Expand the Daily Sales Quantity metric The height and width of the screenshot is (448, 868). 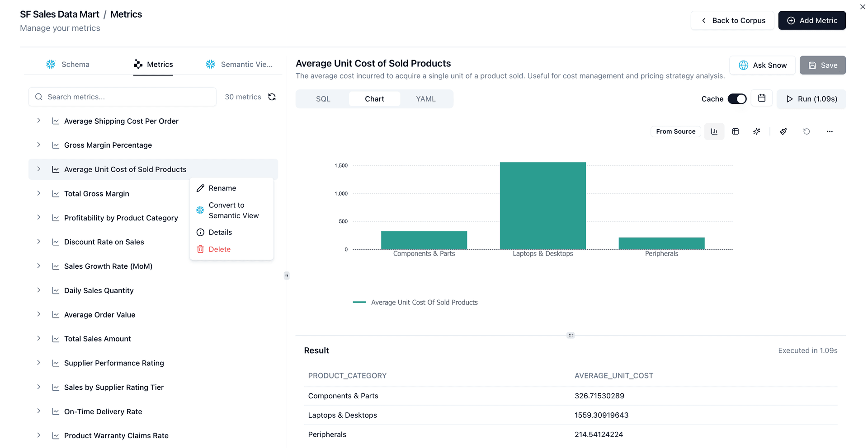click(39, 290)
